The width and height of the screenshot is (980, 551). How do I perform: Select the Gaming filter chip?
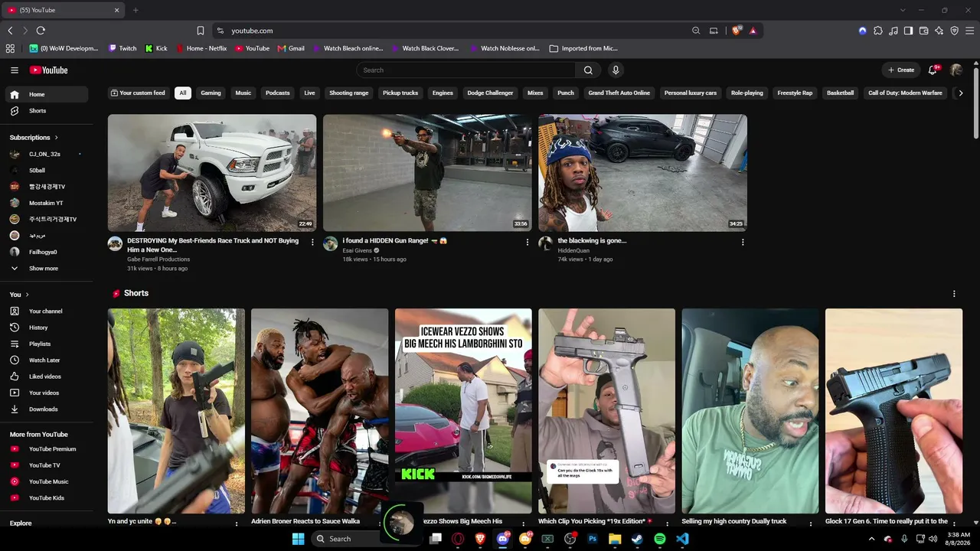coord(211,93)
